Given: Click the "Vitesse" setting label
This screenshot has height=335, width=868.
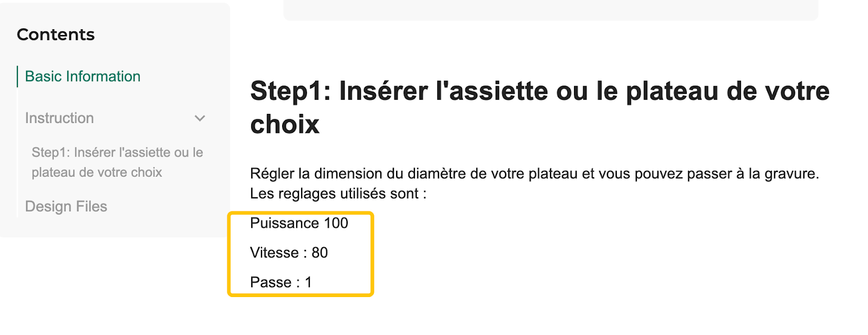Looking at the screenshot, I should pos(274,253).
